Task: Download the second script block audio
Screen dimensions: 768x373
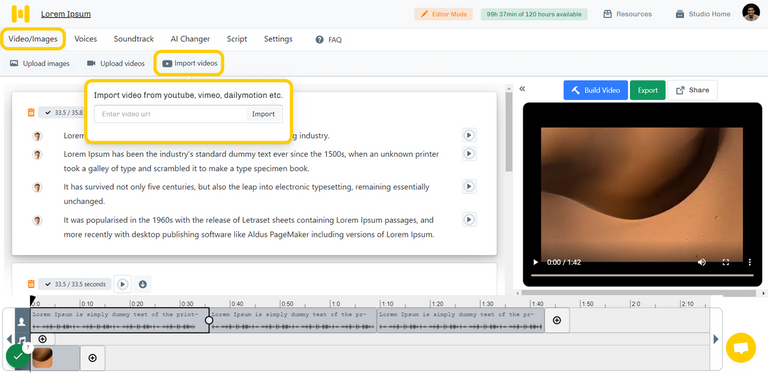Action: 143,284
